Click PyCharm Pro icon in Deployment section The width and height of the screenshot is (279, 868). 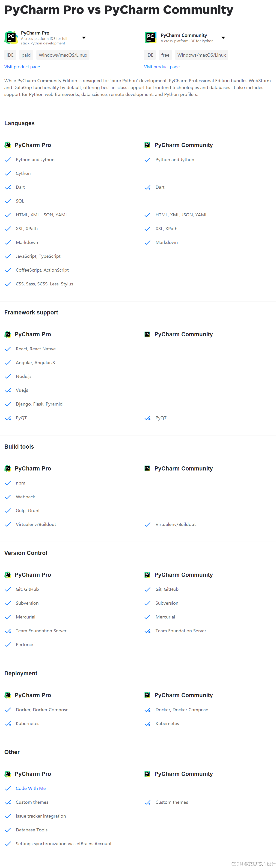pos(8,695)
